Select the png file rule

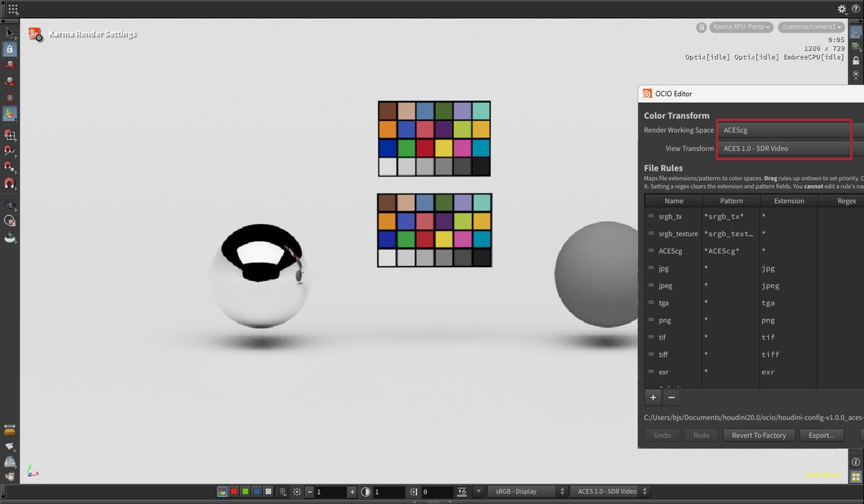tap(664, 320)
